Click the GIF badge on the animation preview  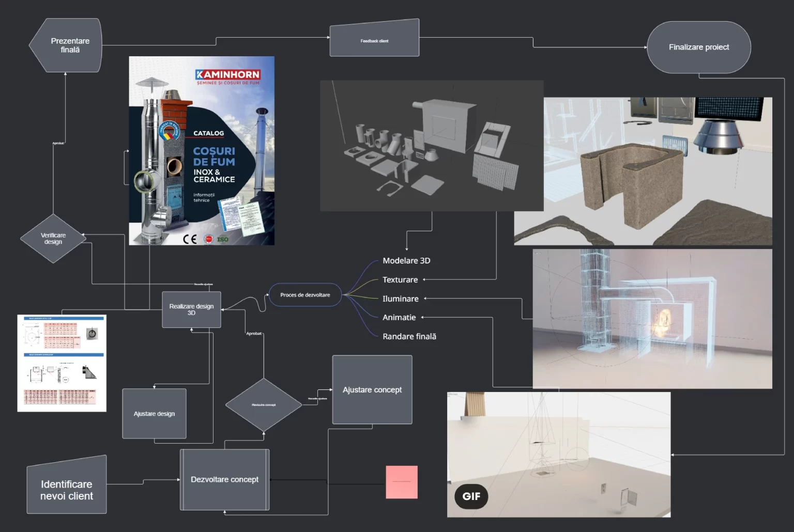pos(471,496)
